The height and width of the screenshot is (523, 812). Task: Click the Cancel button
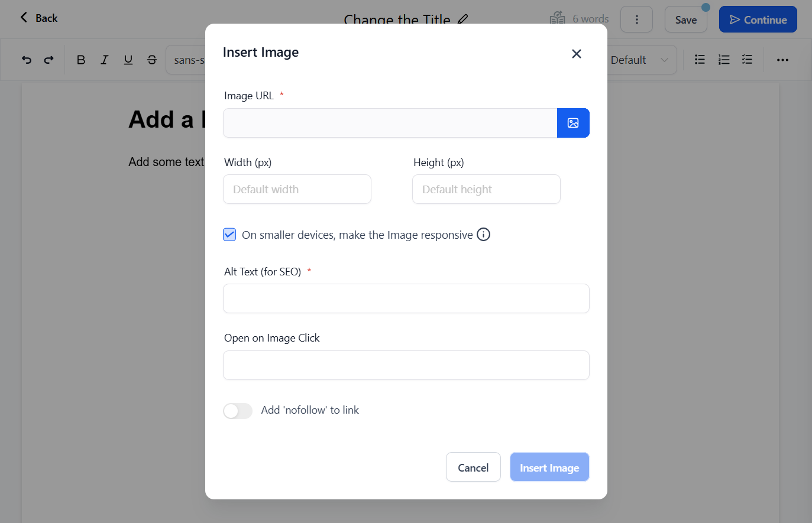tap(473, 467)
